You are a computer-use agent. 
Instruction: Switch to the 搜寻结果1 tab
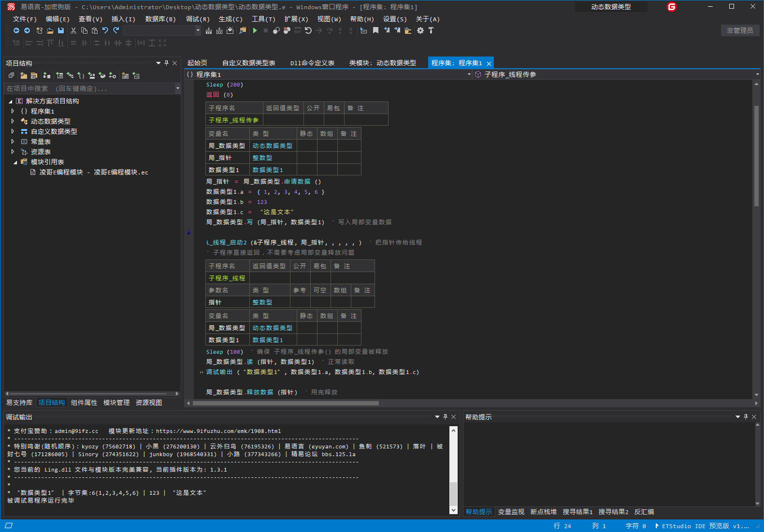[577, 512]
